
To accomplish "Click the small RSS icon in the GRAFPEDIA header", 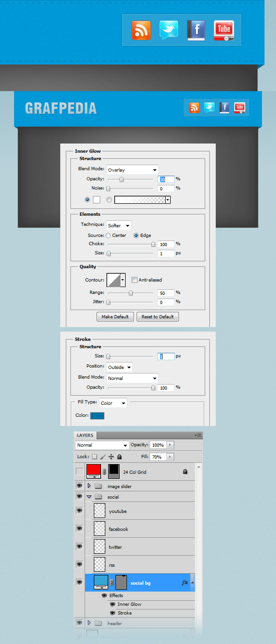I will pos(195,108).
